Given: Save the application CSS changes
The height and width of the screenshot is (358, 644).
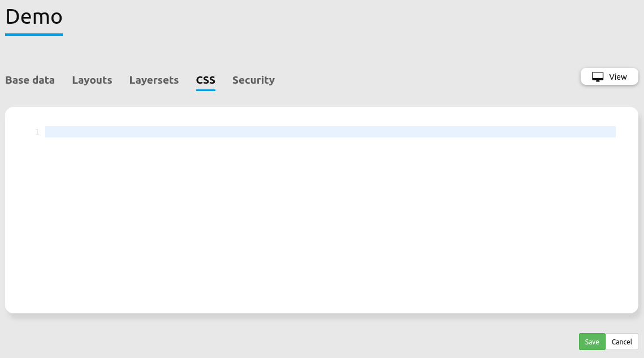Looking at the screenshot, I should coord(592,342).
